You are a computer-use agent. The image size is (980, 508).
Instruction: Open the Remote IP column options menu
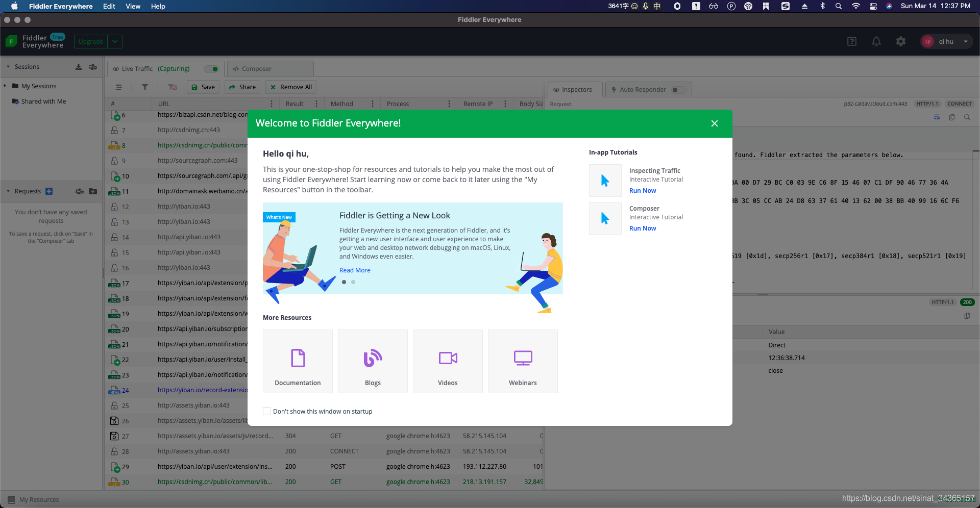505,104
